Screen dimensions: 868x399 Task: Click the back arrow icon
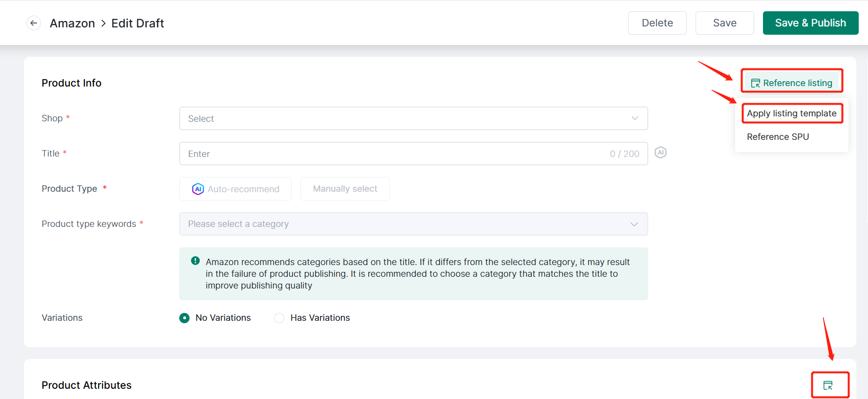pos(34,23)
